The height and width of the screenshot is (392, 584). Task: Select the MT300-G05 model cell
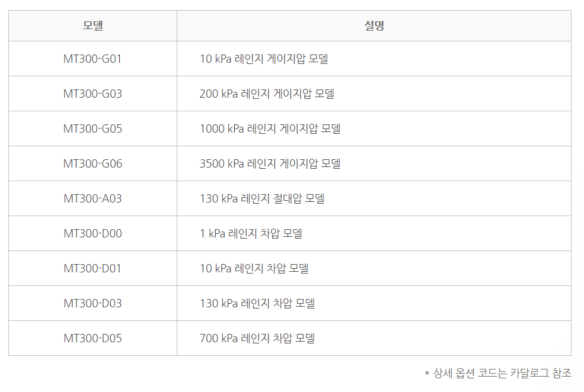92,128
